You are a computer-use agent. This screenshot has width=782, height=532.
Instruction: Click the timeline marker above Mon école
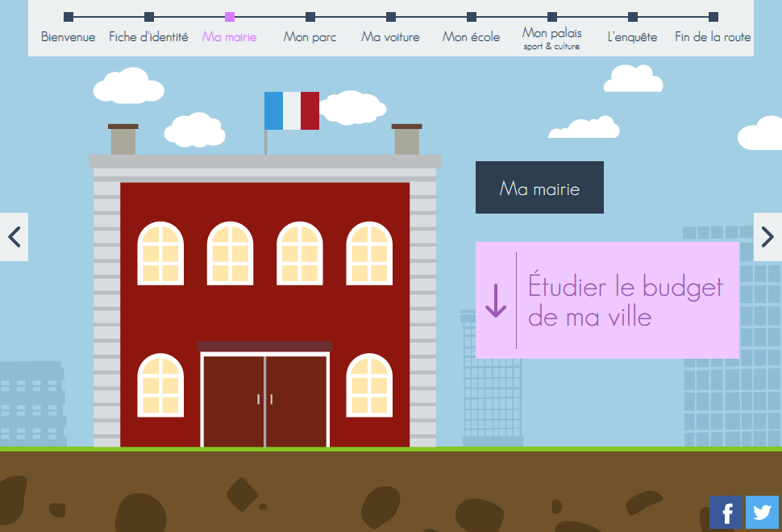pos(472,17)
